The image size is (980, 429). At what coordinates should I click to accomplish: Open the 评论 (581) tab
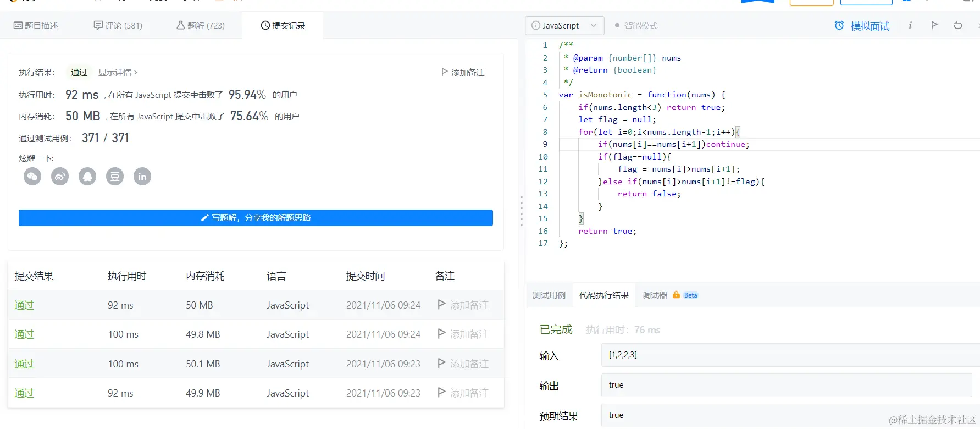pos(118,25)
